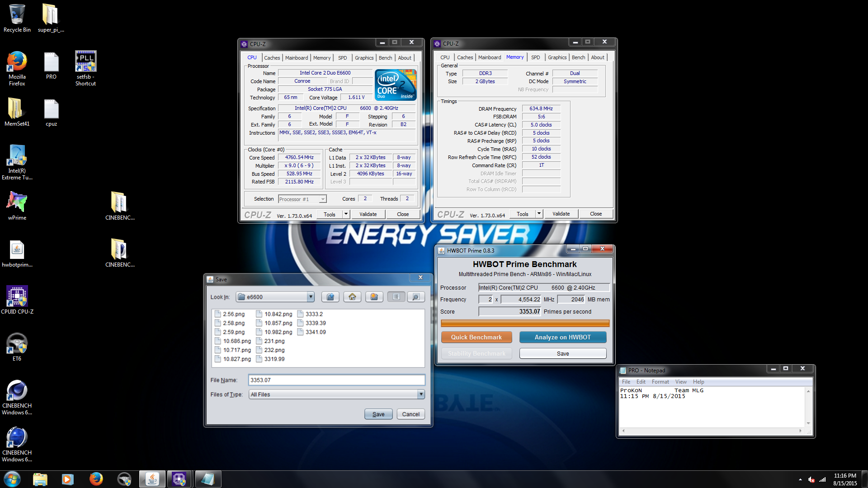Open the Graphics tab in the CPU-Z window showing Memory timings
Image resolution: width=868 pixels, height=488 pixels.
coord(557,57)
